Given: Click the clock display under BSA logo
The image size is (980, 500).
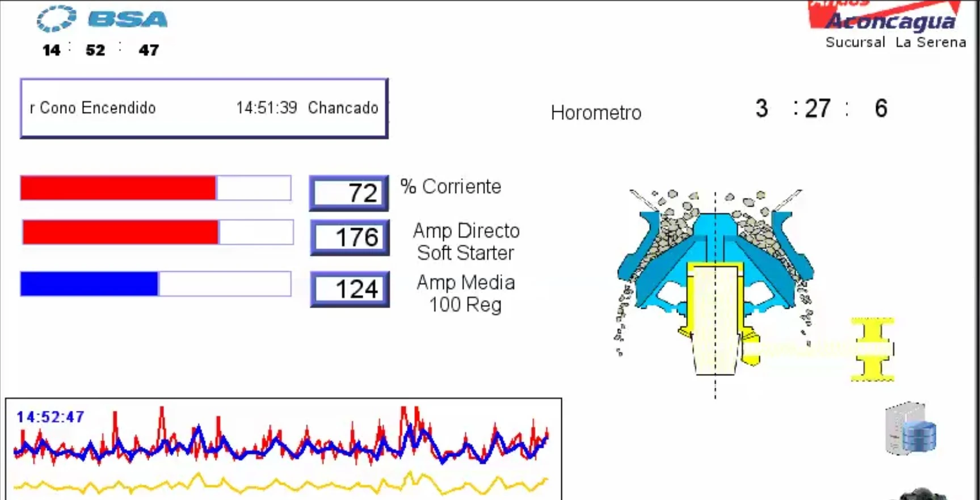Looking at the screenshot, I should coord(101,50).
